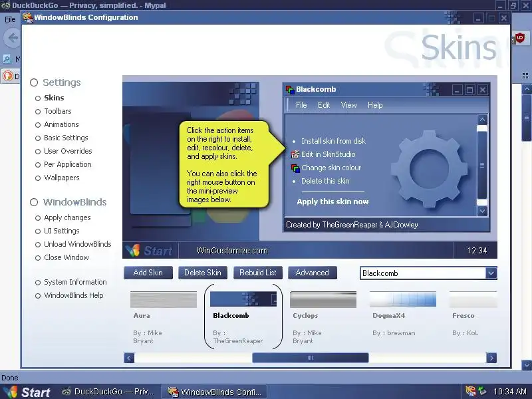532x399 pixels.
Task: Click the WindowBlinds Confi... taskbar button
Action: coord(214,392)
